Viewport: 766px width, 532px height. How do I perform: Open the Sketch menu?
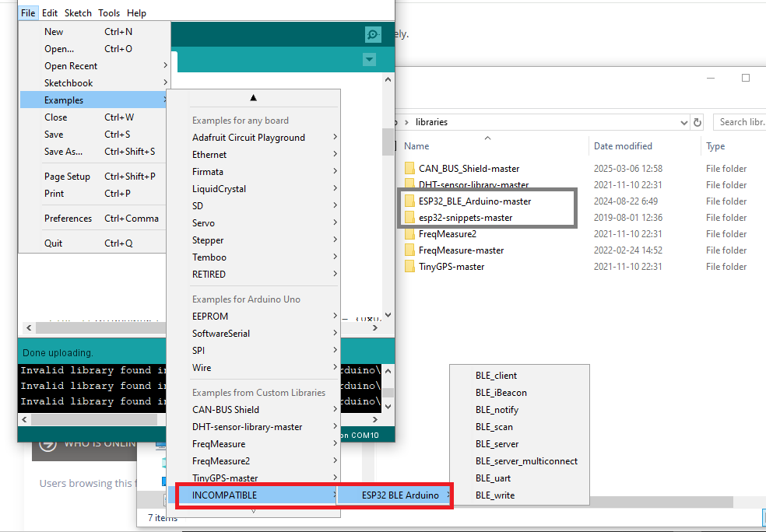click(x=78, y=13)
